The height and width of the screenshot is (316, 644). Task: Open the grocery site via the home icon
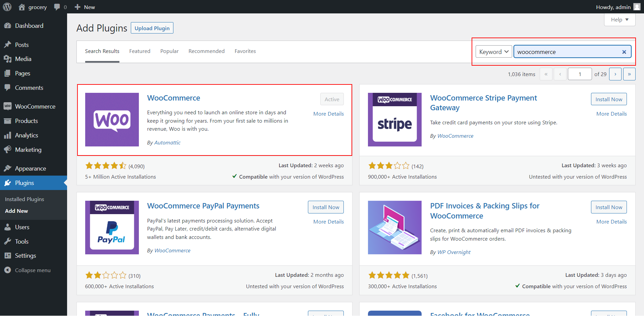coord(22,7)
